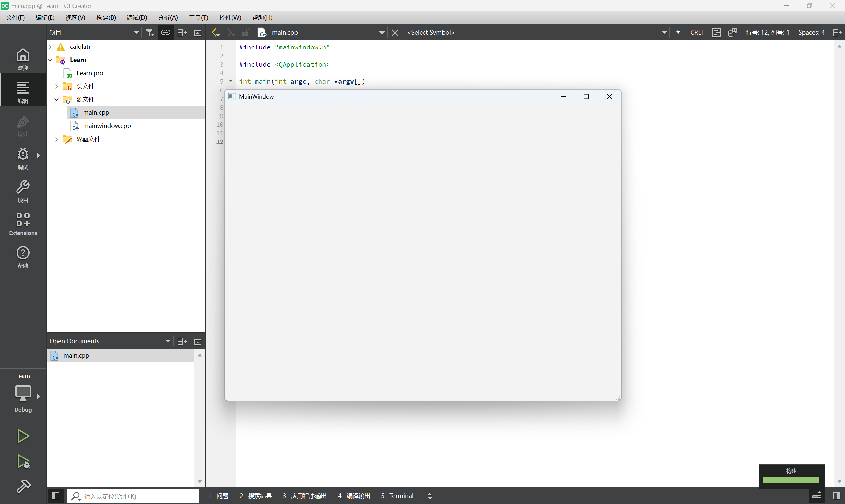Switch to Debug (调试) mode in sidebar

(23, 158)
